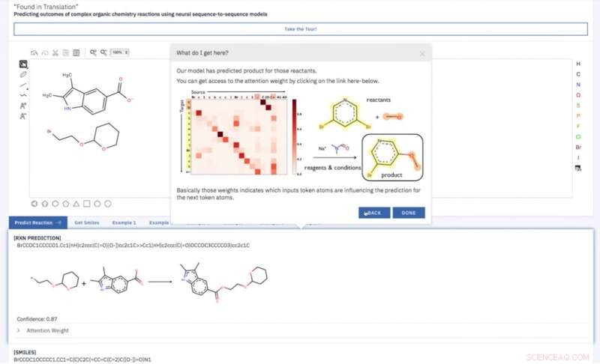Open the Get Smiles tab
Screen dimensions: 600x364
(87, 222)
